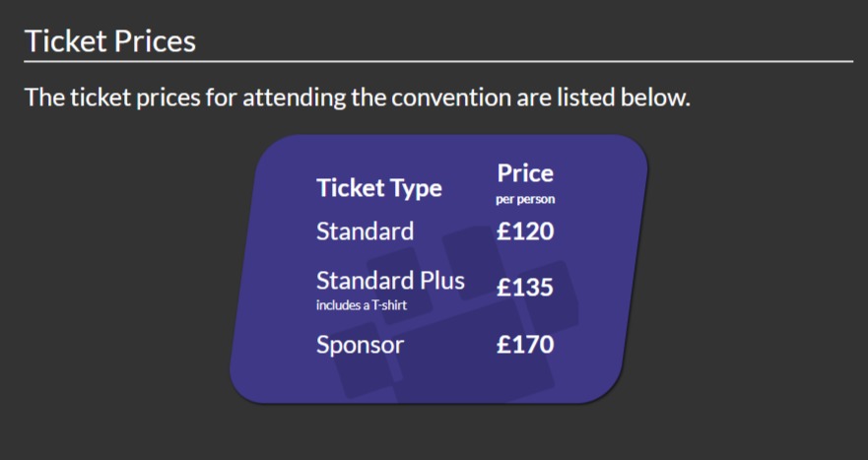Viewport: 868px width, 460px height.
Task: Click the £170 price
Action: click(x=525, y=345)
